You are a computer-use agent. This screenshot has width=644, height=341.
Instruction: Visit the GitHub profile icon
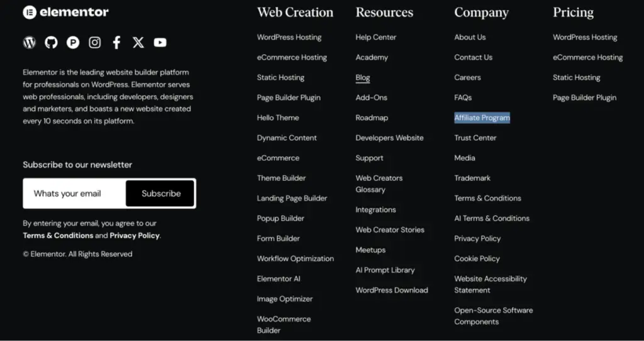(x=51, y=43)
